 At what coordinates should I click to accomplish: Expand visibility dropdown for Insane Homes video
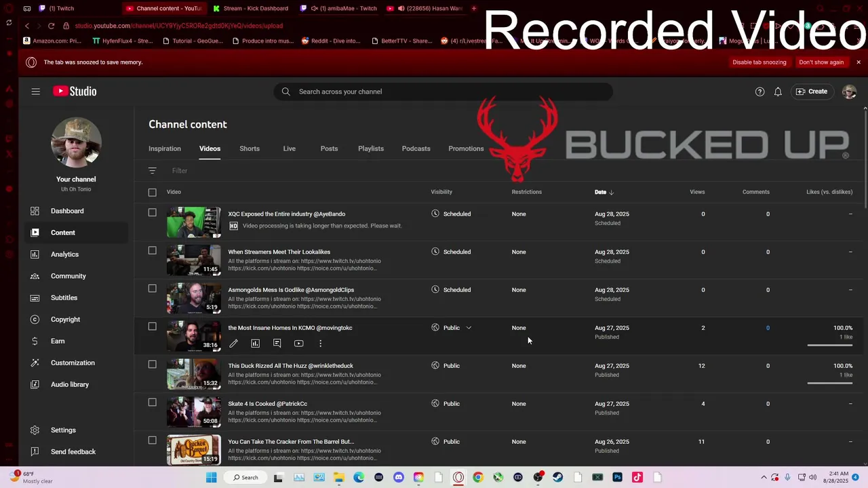click(x=469, y=328)
